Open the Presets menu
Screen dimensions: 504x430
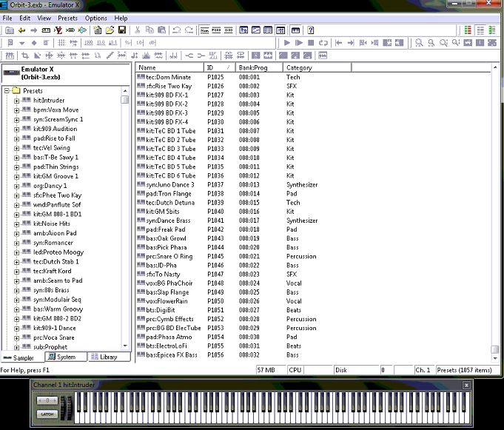[67, 19]
